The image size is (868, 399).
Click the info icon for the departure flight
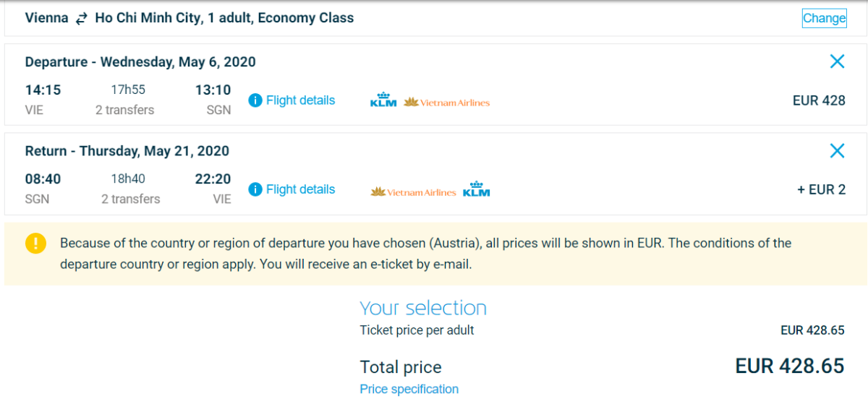(x=255, y=100)
